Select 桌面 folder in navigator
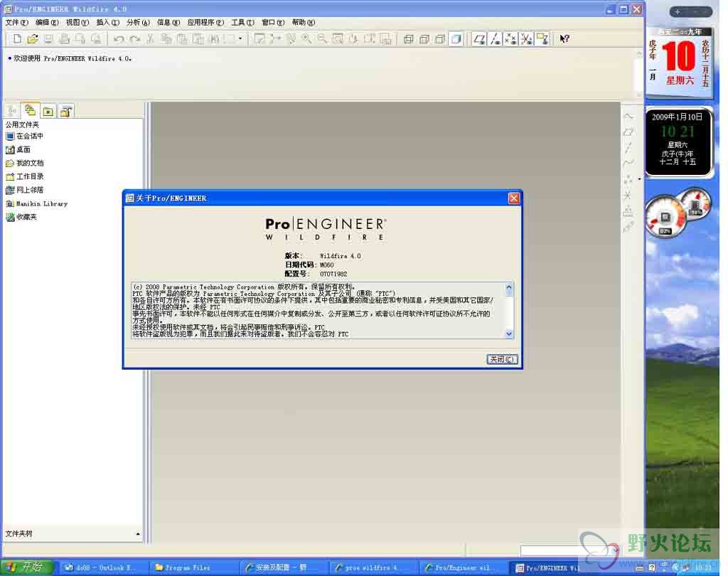The height and width of the screenshot is (576, 728). [18, 149]
